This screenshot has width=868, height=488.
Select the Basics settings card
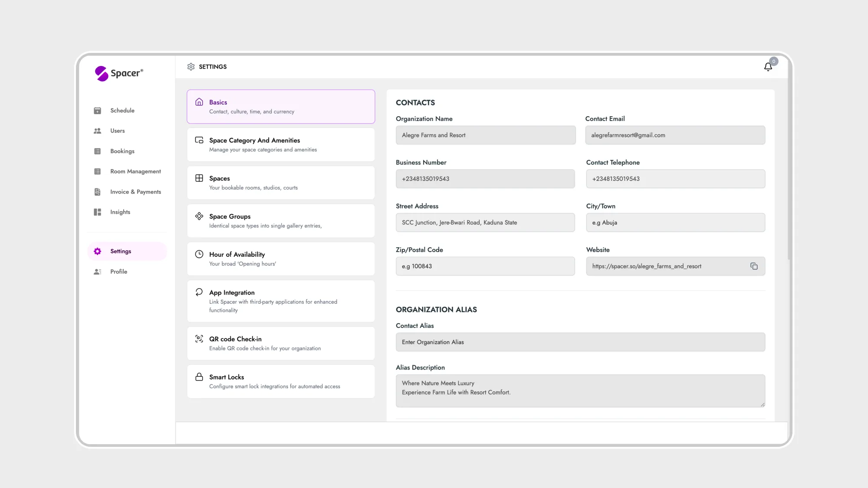[281, 107]
